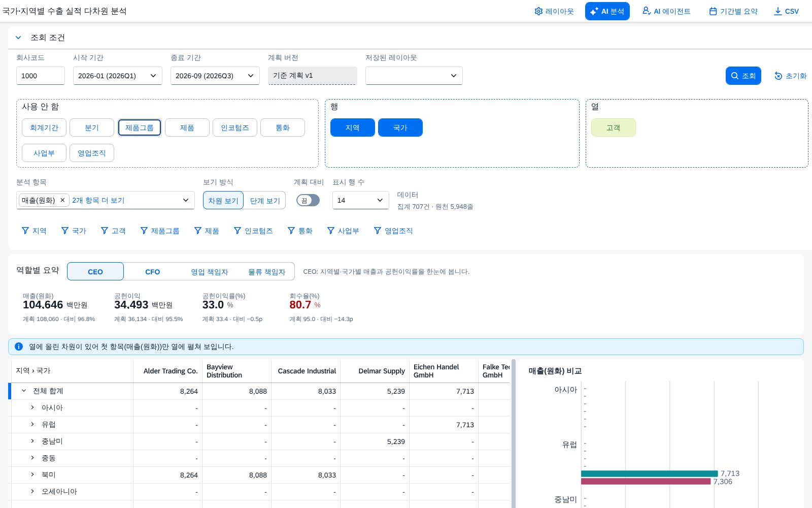812x508 pixels.
Task: Click the 인코텀즈 dimension chip
Action: point(235,128)
